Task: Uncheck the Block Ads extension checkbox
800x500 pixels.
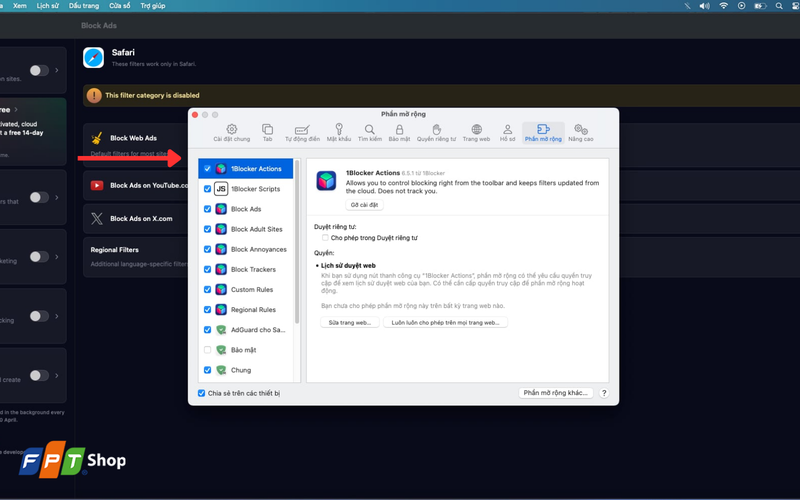Action: coord(207,209)
